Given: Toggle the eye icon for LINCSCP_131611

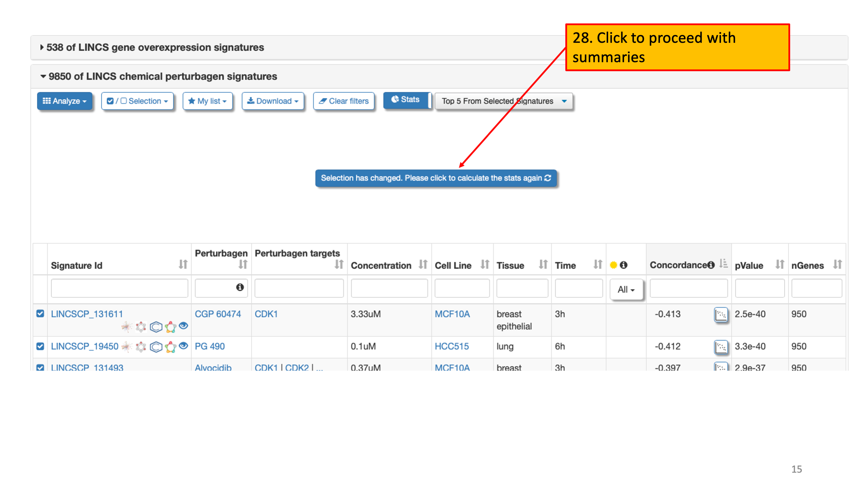Looking at the screenshot, I should click(x=183, y=326).
